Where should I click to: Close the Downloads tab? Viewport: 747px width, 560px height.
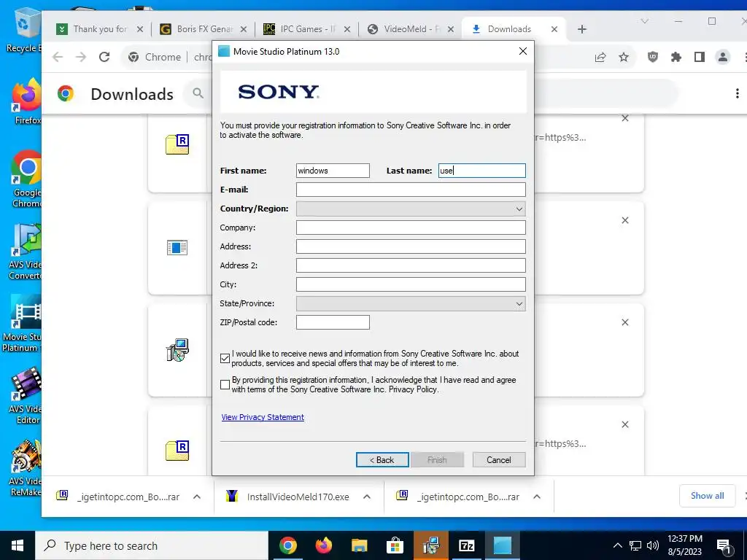[554, 29]
